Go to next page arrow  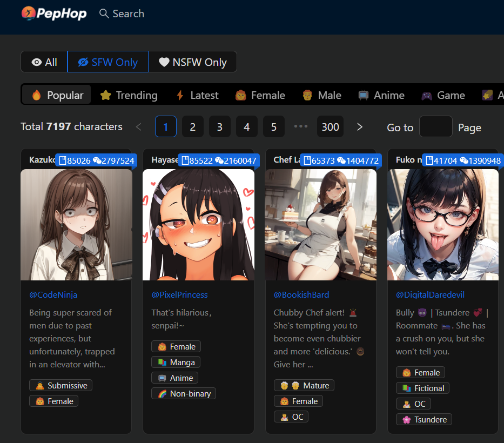tap(360, 127)
